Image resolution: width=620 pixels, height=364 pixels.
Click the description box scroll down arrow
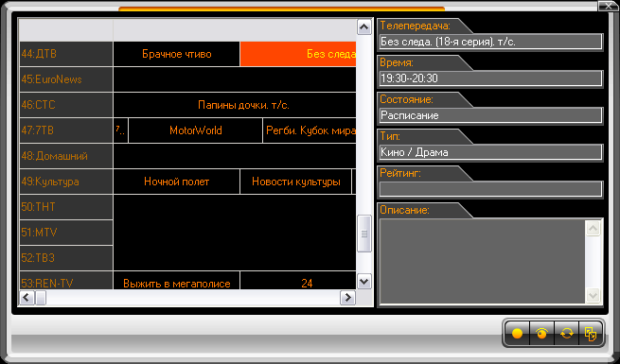(x=593, y=295)
